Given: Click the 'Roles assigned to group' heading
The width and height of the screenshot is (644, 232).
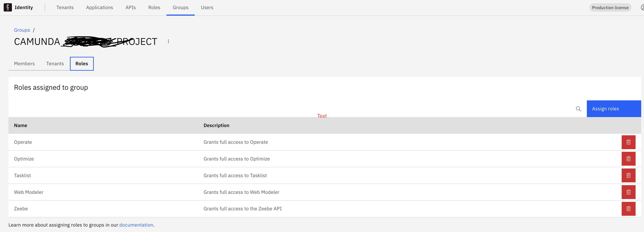Looking at the screenshot, I should pyautogui.click(x=51, y=87).
